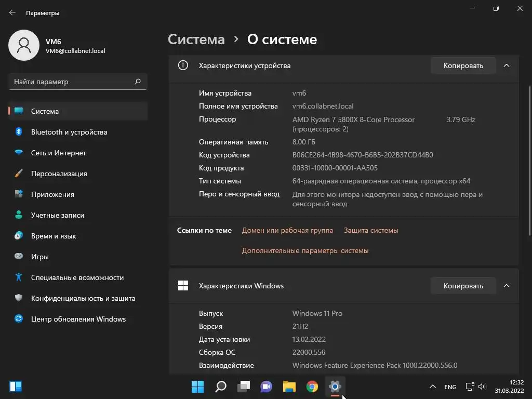Click the info icon beside Характеристики устройства
532x399 pixels.
pyautogui.click(x=183, y=65)
